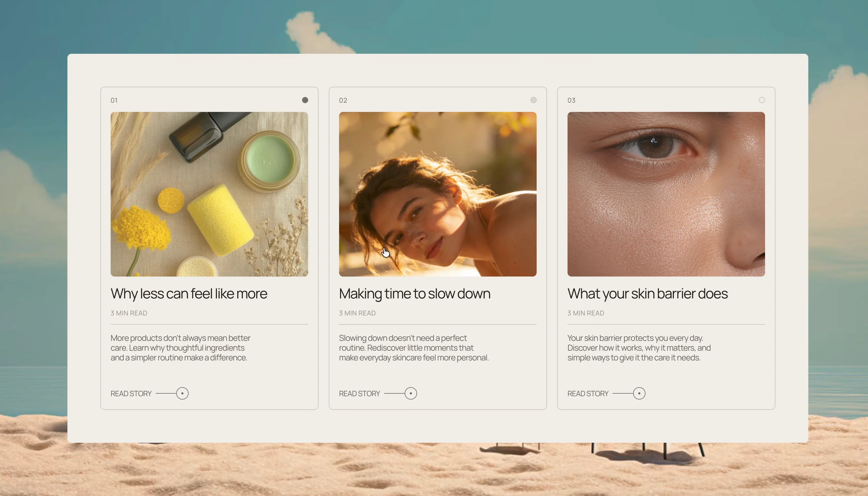The height and width of the screenshot is (496, 868).
Task: Click the 'What your skin barrier does' headline
Action: click(x=647, y=294)
